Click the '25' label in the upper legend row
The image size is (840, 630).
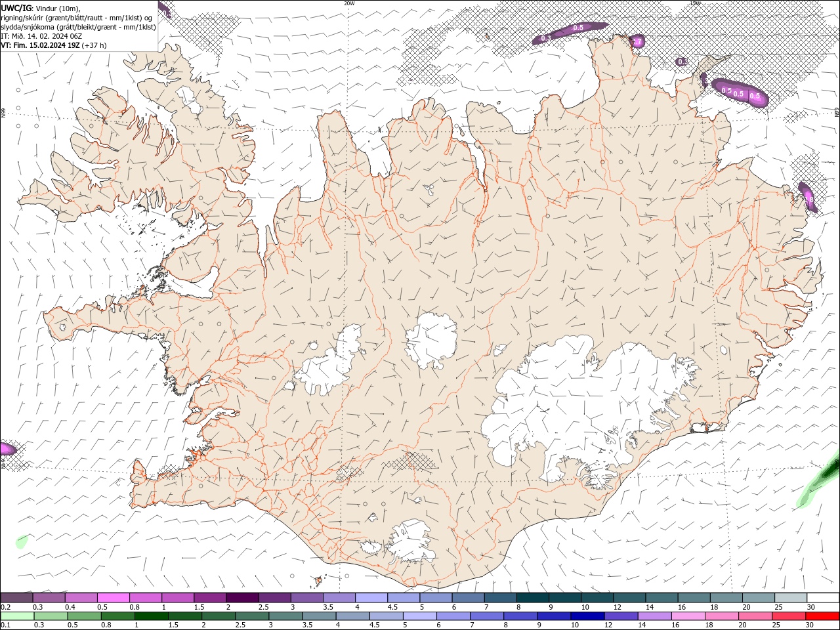779,607
